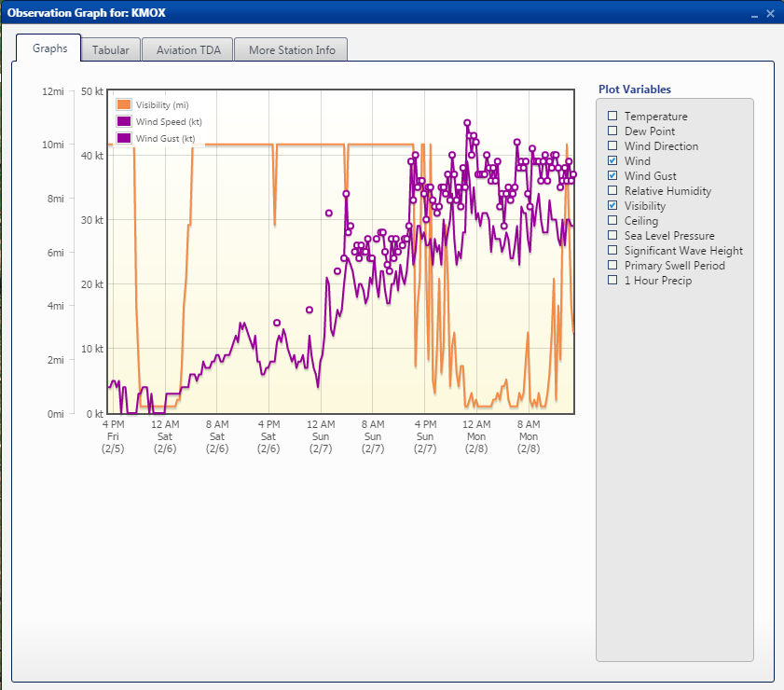Click the 8 AM Sat (2/6) axis label
This screenshot has height=690, width=784.
pos(217,436)
